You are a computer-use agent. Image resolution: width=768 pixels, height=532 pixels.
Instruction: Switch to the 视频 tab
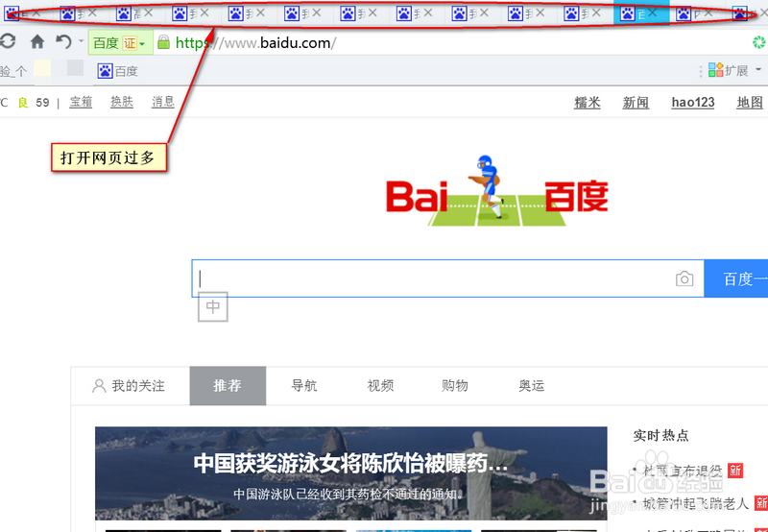tap(380, 385)
